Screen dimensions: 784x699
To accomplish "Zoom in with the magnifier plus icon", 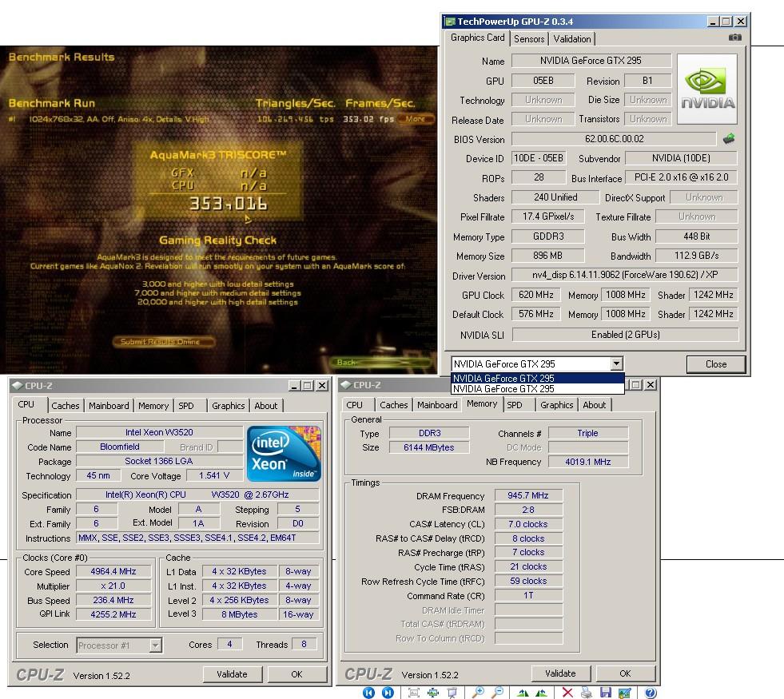I will click(478, 693).
